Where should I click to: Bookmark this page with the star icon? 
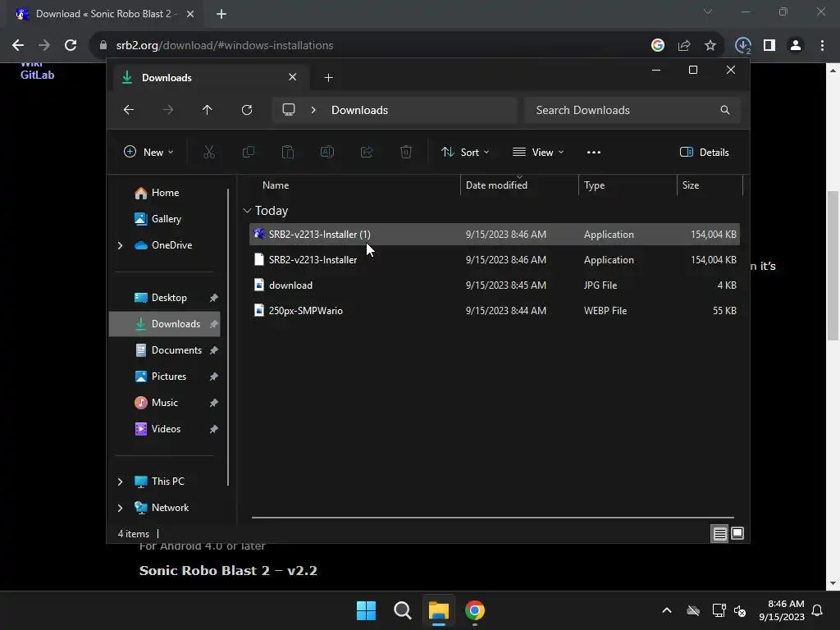(x=710, y=46)
